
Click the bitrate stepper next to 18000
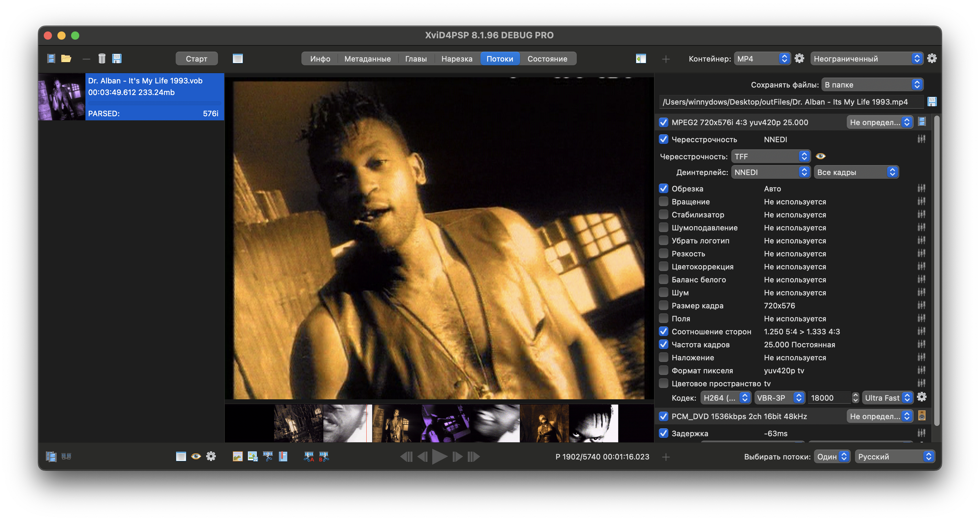pyautogui.click(x=855, y=398)
